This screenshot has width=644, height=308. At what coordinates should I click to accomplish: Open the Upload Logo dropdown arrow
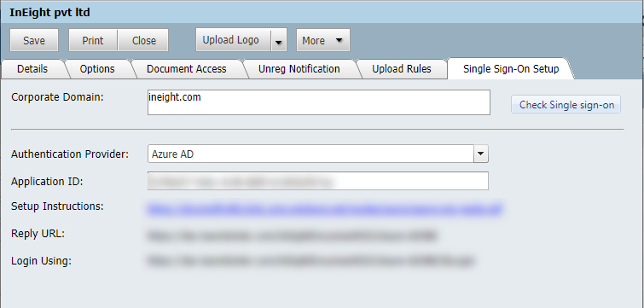tap(279, 40)
